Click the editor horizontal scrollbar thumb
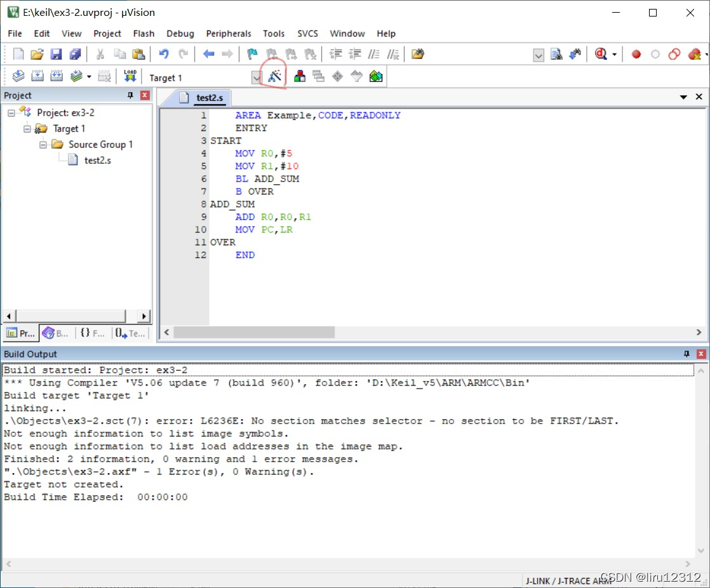Screen dimensions: 710x588 tap(254, 332)
